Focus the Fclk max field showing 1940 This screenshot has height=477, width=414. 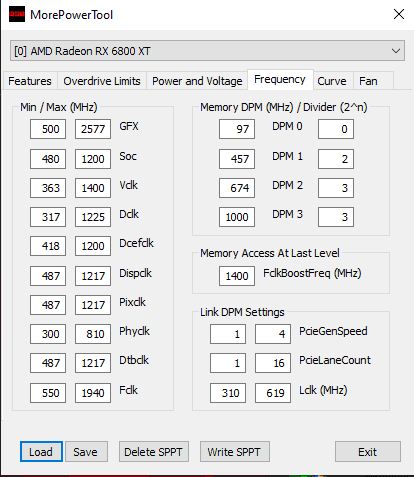(93, 393)
